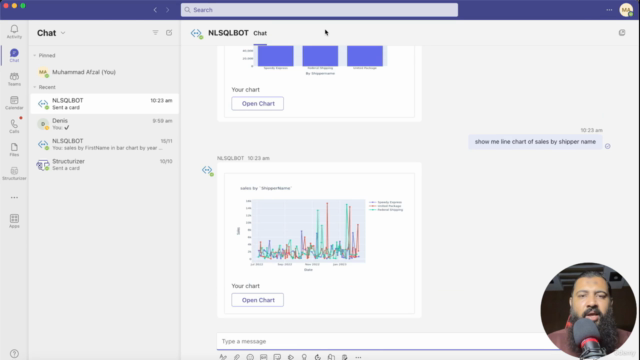
Task: Open the Structurizer app in the sidebar
Action: point(14,173)
